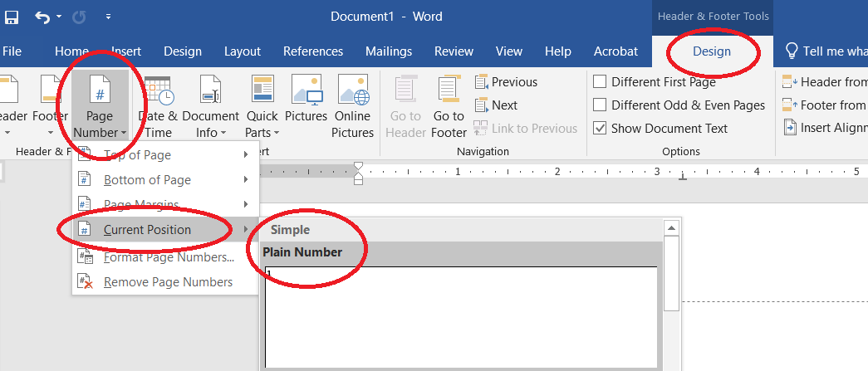
Task: Click the Remove Page Numbers menu icon
Action: coord(85,282)
